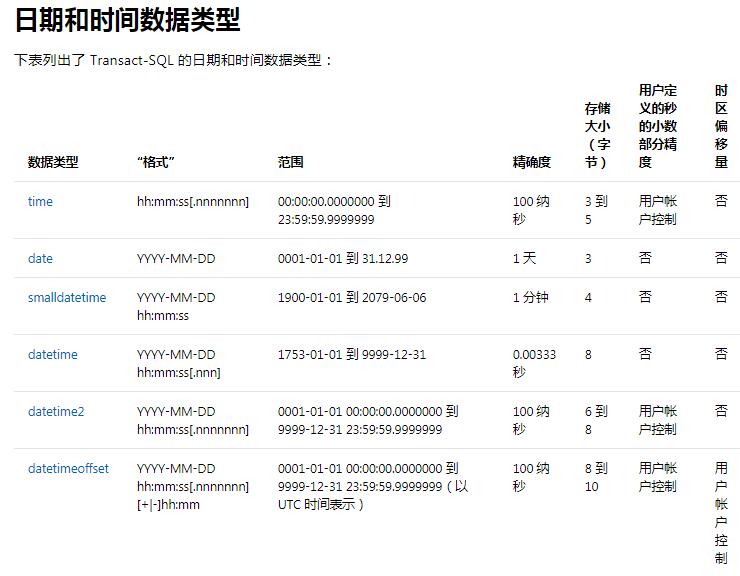
Task: Click range 1900-01-01 到 2079-06-06
Action: click(x=352, y=297)
